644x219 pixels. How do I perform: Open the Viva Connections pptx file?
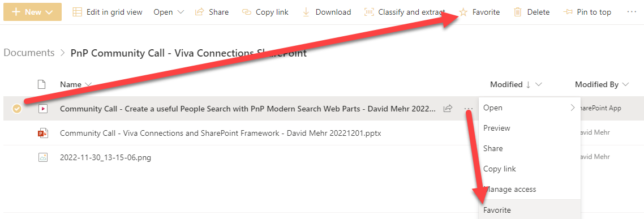220,133
